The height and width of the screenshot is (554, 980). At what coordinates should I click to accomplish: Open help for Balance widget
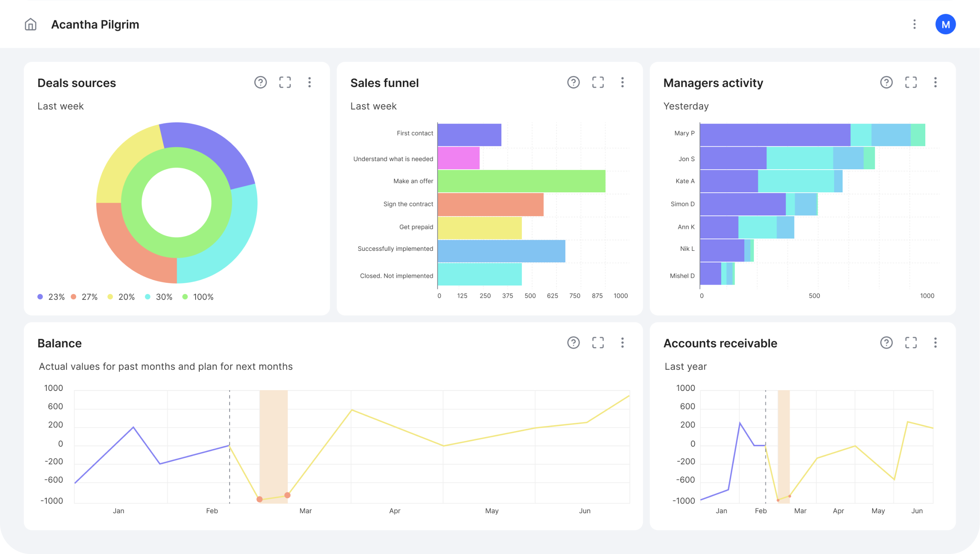tap(573, 343)
